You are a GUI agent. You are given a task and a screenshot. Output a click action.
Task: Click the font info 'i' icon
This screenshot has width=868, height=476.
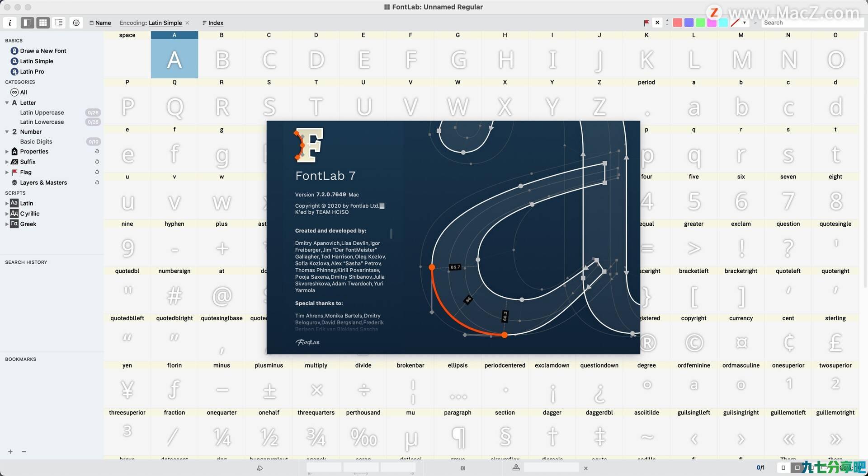(10, 23)
